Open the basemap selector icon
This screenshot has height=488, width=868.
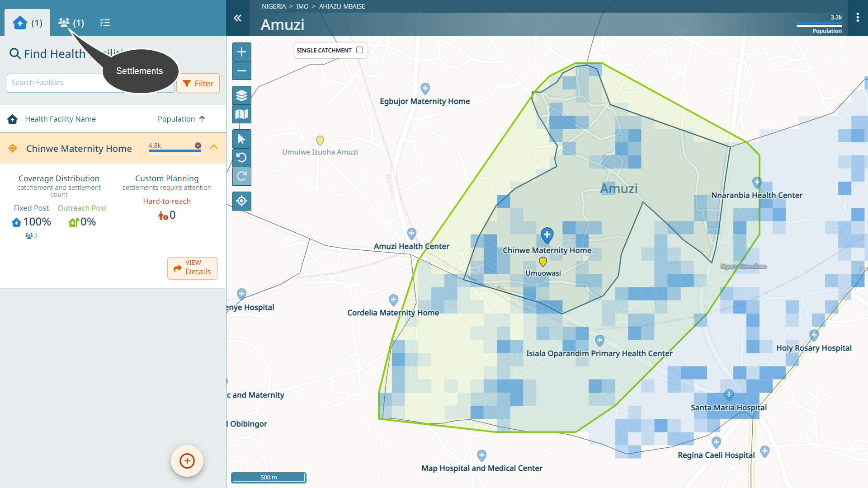coord(242,114)
